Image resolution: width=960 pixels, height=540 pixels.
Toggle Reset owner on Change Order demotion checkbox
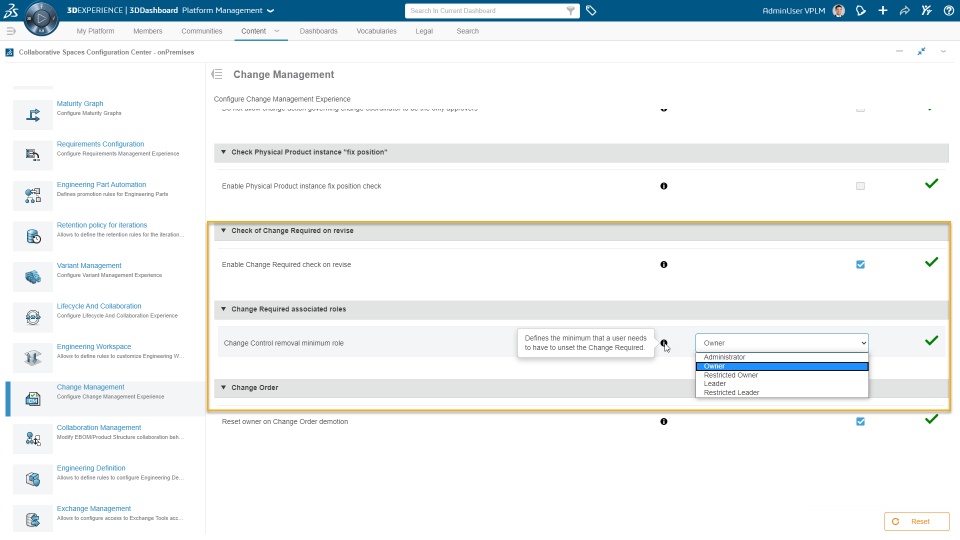tap(860, 421)
